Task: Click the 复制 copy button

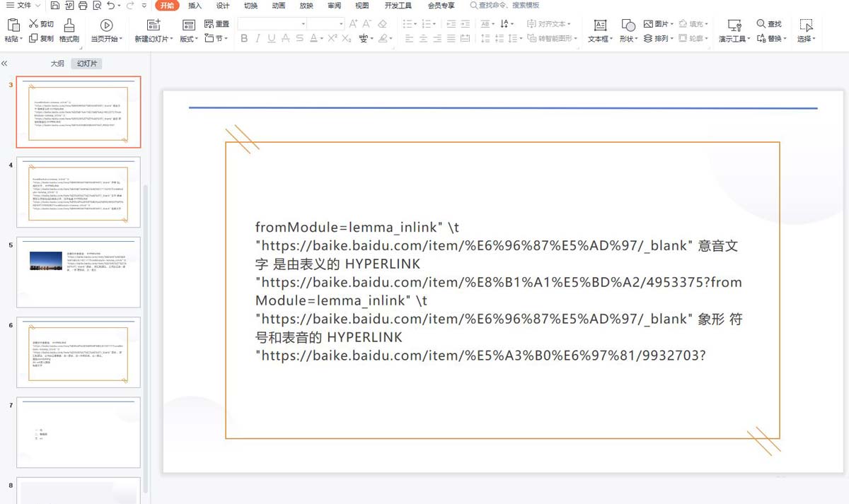Action: 41,38
